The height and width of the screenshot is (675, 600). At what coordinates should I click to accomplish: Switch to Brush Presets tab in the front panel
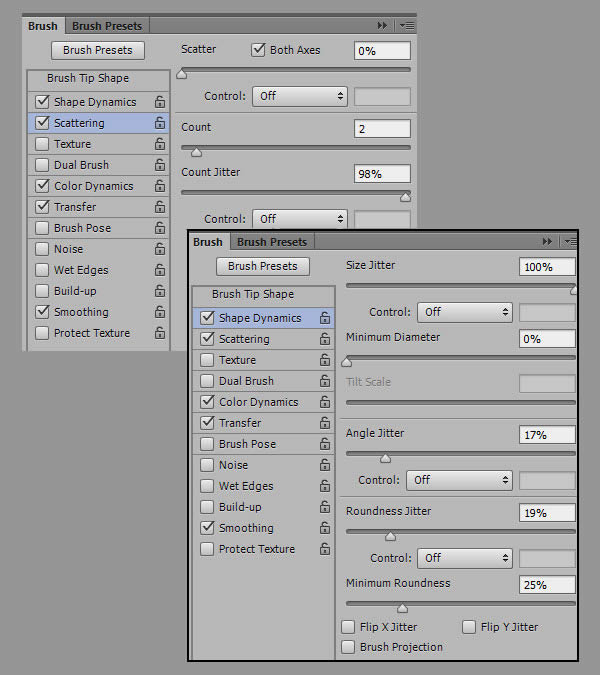(272, 242)
